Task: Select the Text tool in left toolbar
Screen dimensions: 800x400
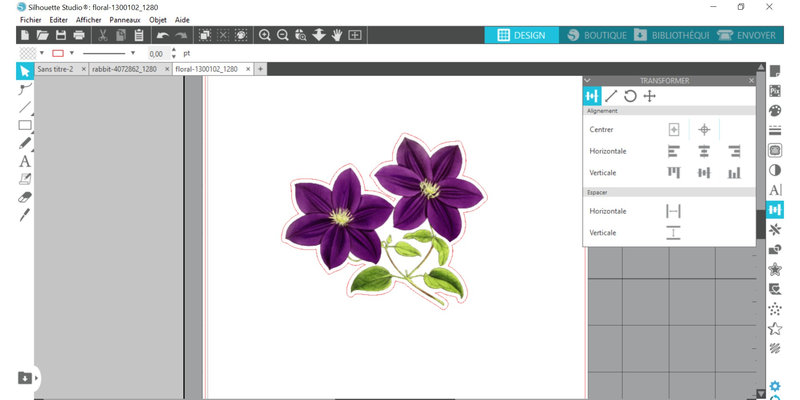Action: (25, 161)
